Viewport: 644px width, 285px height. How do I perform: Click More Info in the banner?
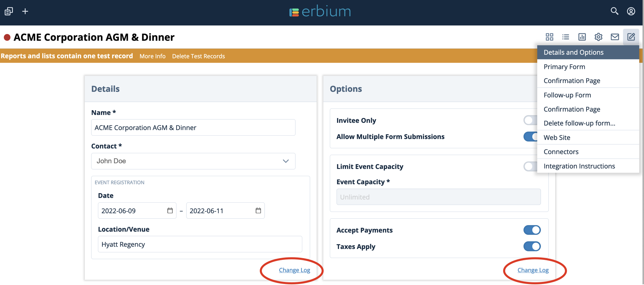coord(152,56)
